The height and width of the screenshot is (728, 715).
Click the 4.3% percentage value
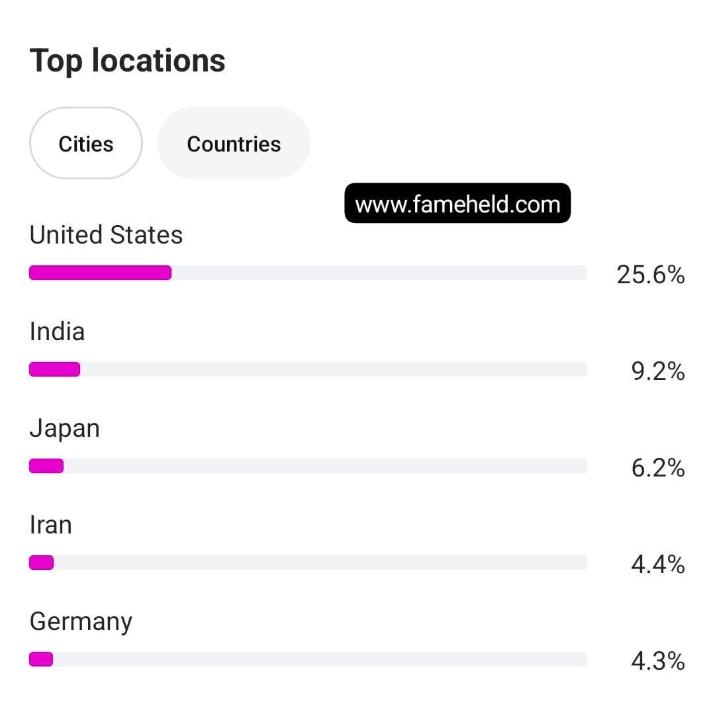[x=657, y=661]
